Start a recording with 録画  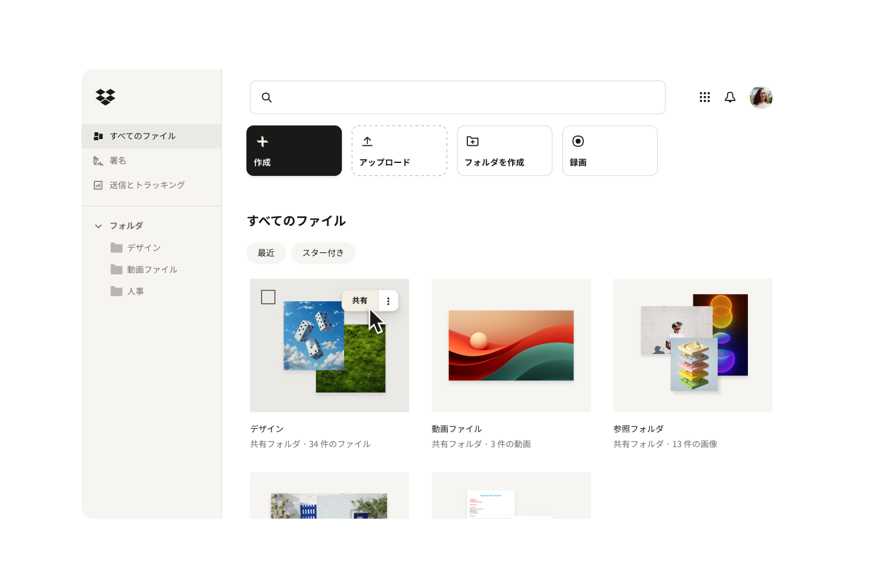[609, 151]
